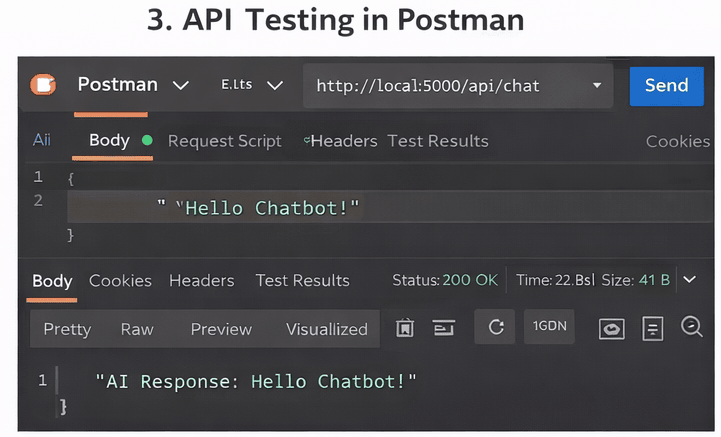Select the Pretty view mode
The height and width of the screenshot is (437, 721).
coord(67,329)
